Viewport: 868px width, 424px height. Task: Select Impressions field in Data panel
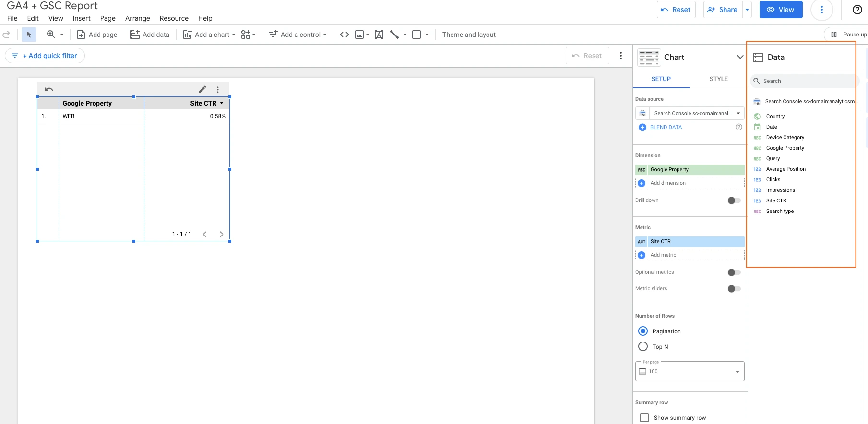tap(781, 190)
